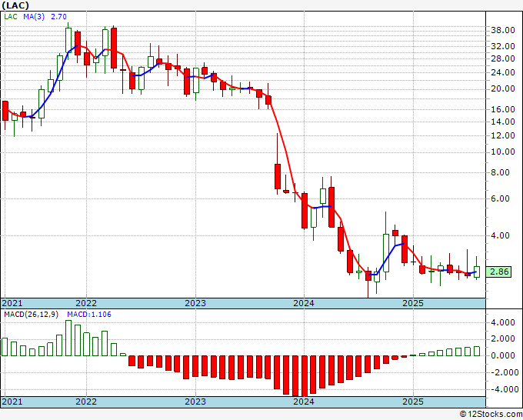Click the 0.000 MACD axis label
Viewport: 523px width, 420px height.
click(x=503, y=355)
